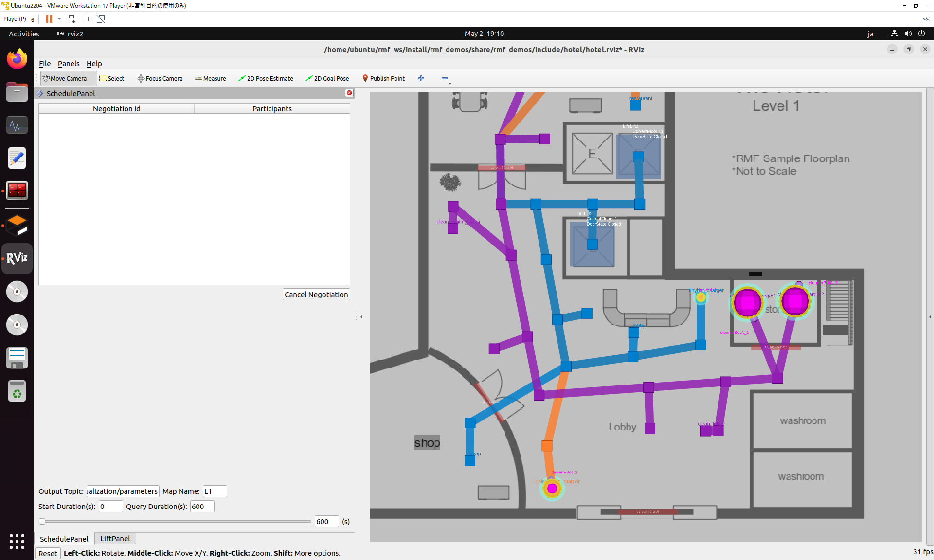Viewport: 934px width, 560px height.
Task: Choose the Focus Camera tool
Action: click(x=160, y=78)
